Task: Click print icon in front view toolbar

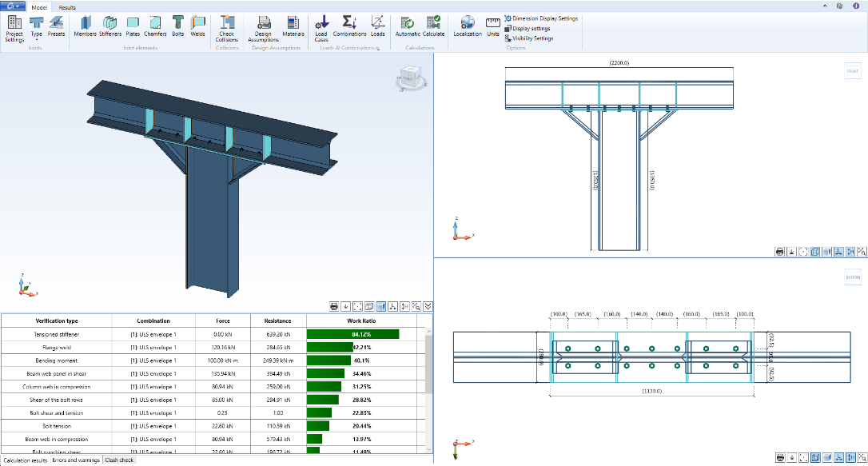Action: click(x=779, y=252)
